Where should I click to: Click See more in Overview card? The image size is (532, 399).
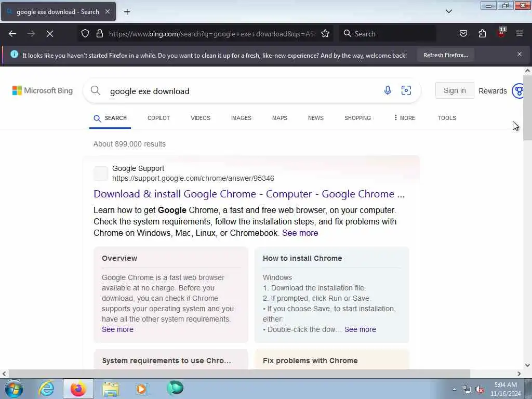117,329
